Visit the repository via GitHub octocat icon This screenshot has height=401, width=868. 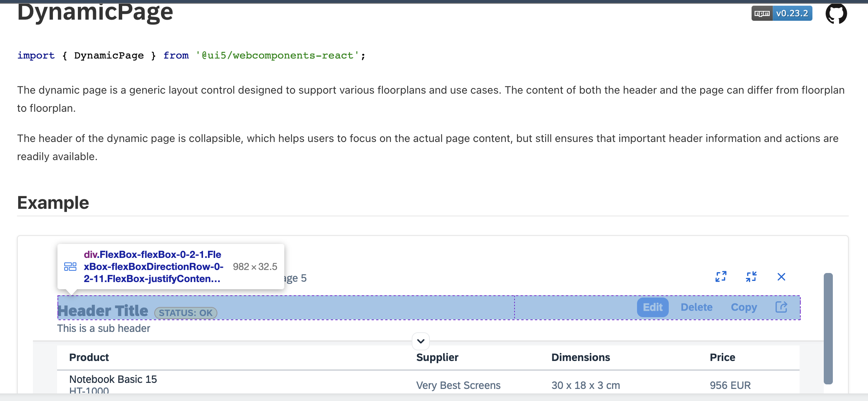[x=836, y=13]
